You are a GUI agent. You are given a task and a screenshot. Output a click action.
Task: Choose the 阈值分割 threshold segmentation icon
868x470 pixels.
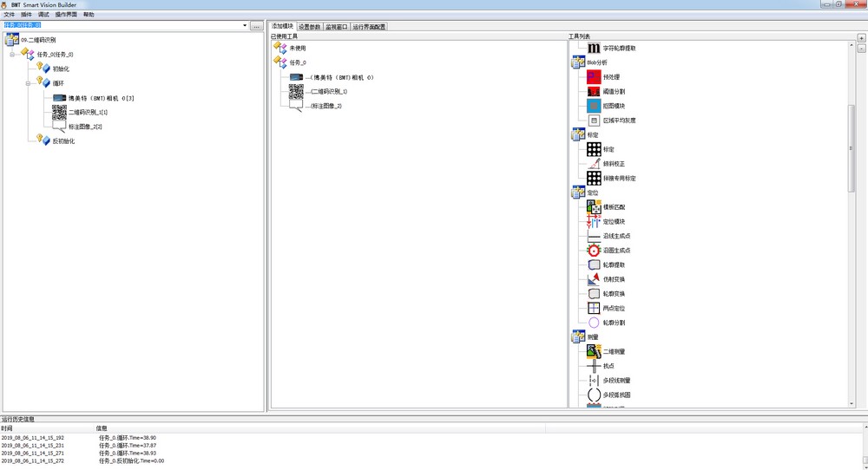click(594, 91)
